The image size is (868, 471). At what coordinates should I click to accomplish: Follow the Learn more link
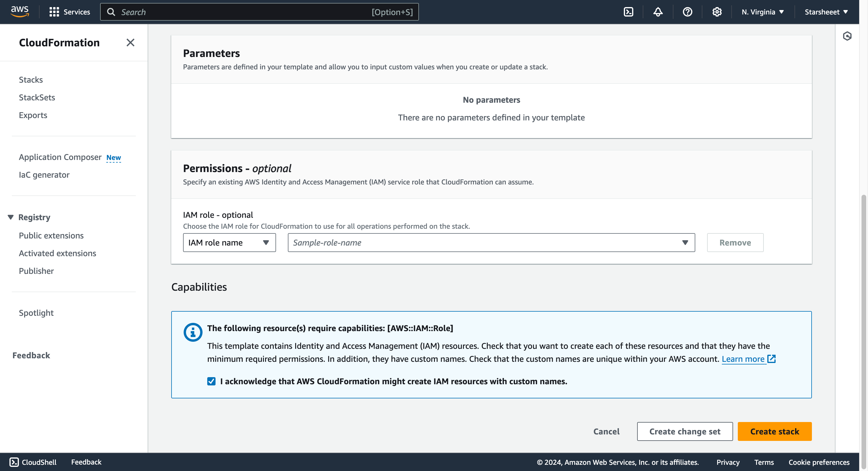(x=743, y=359)
